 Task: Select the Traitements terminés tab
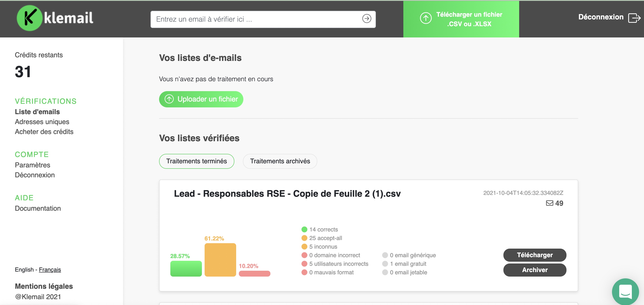[x=196, y=161]
